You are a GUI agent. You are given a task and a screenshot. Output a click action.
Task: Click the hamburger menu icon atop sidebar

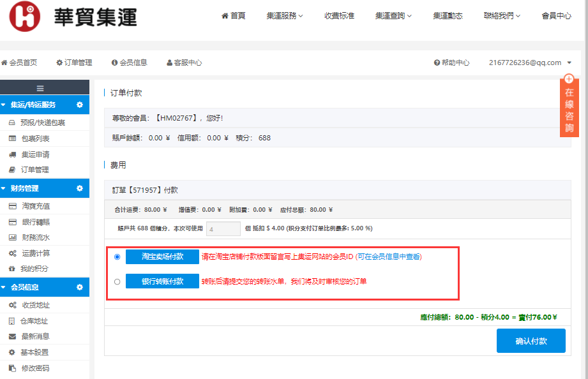tap(40, 89)
